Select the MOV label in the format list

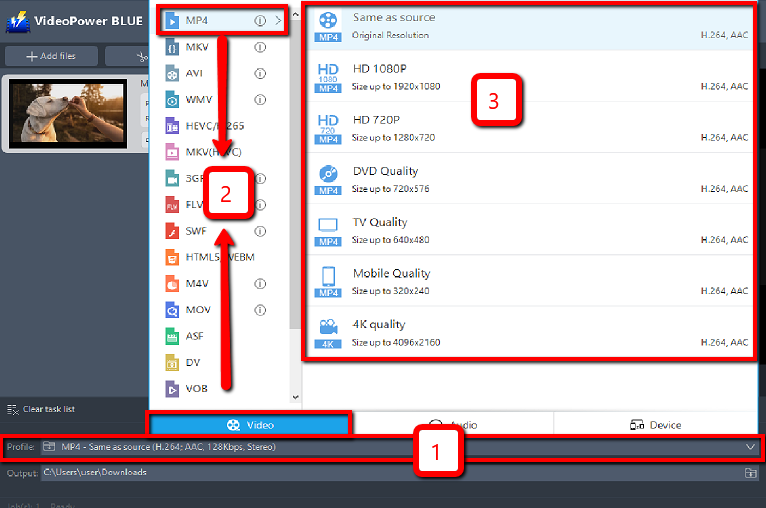(x=198, y=310)
